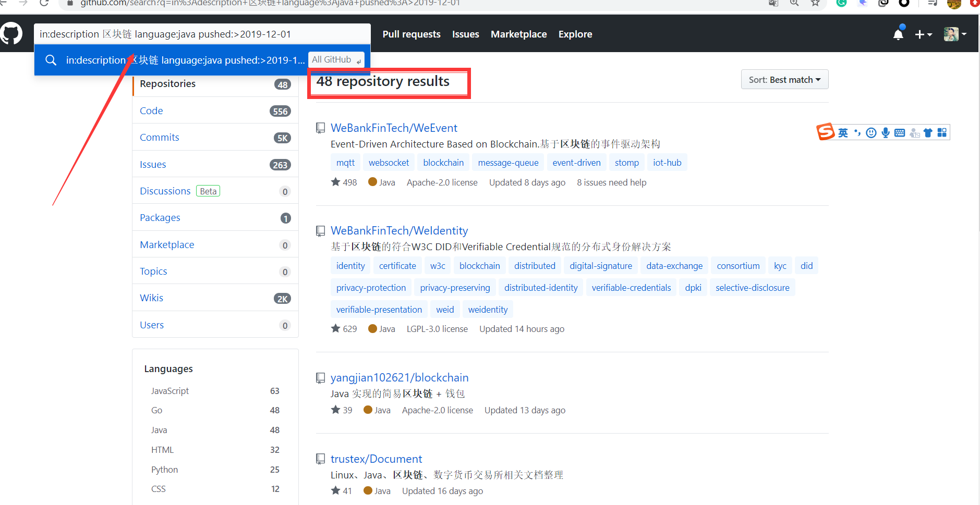Click the privacy-protection topic tag

tap(371, 288)
